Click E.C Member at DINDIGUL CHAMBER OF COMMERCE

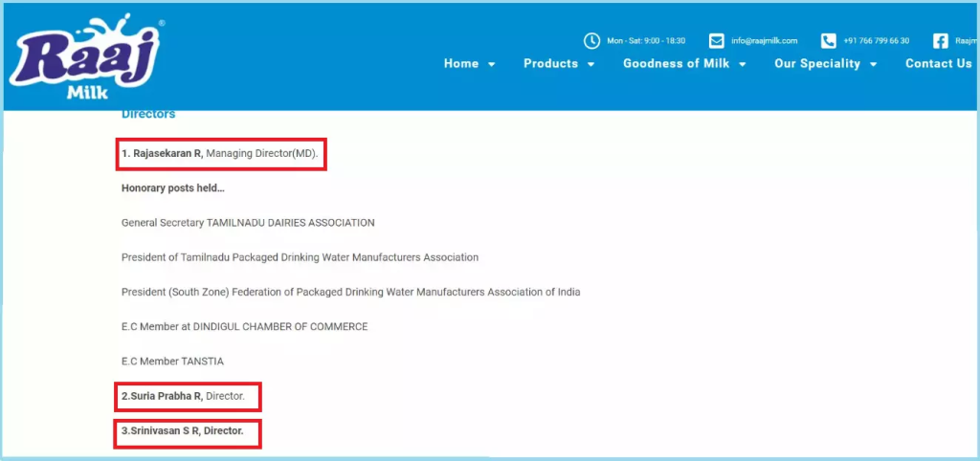[244, 327]
